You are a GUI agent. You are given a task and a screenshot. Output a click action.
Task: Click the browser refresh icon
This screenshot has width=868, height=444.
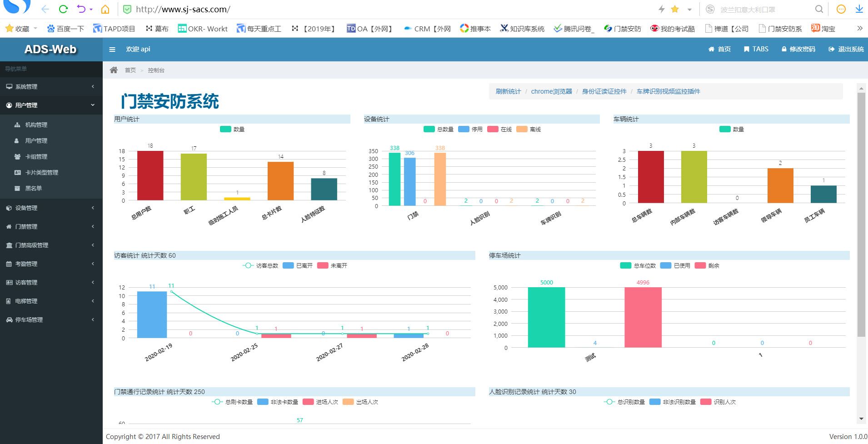[x=63, y=9]
